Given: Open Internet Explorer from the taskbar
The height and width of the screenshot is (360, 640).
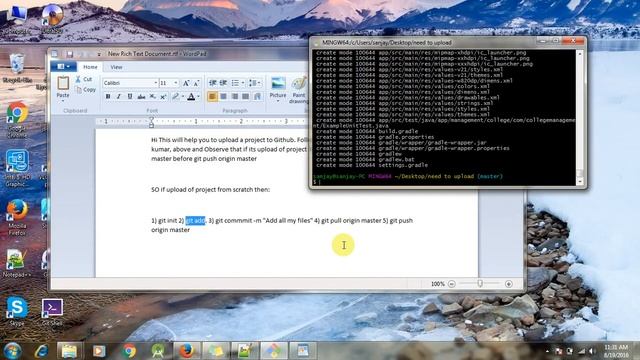Looking at the screenshot, I should point(41,351).
